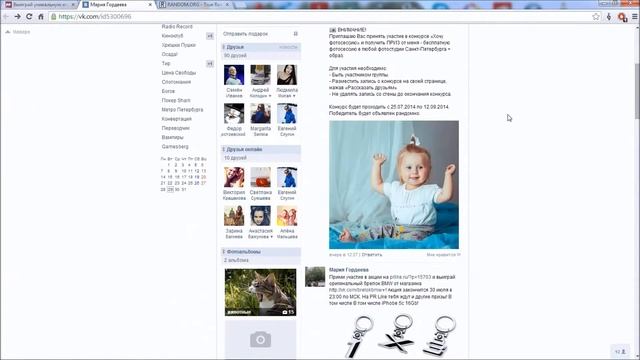
Task: Click the gift icon beside Отправить подарок
Action: 296,34
